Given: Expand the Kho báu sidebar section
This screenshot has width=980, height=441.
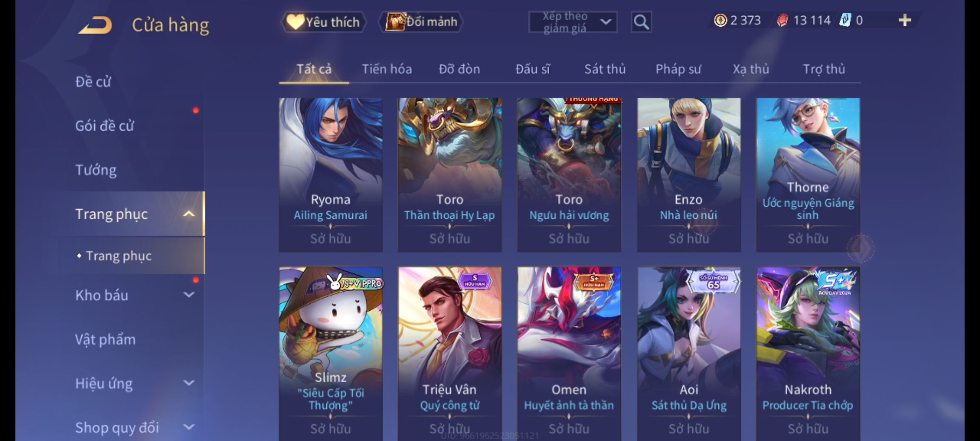Looking at the screenshot, I should click(x=189, y=295).
